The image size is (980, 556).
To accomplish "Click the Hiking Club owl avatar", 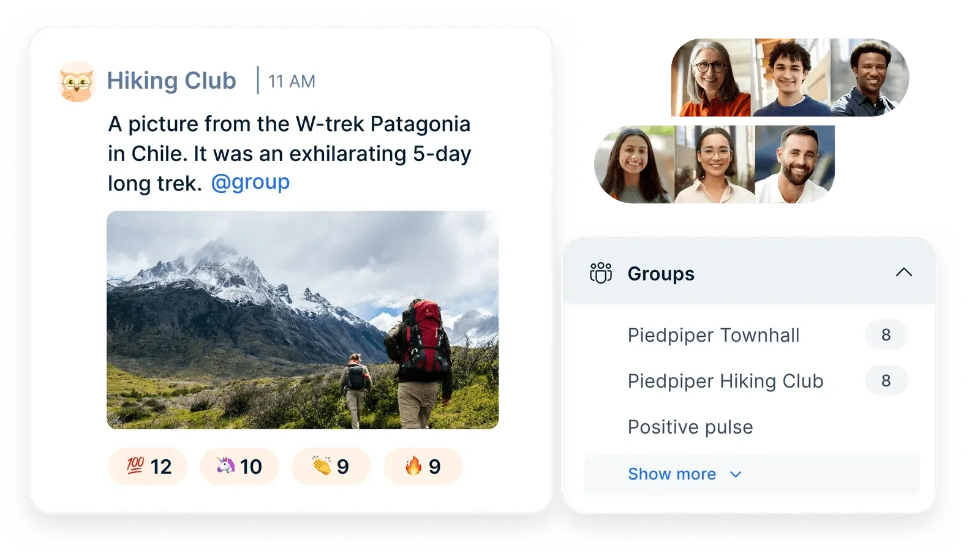I will 77,81.
